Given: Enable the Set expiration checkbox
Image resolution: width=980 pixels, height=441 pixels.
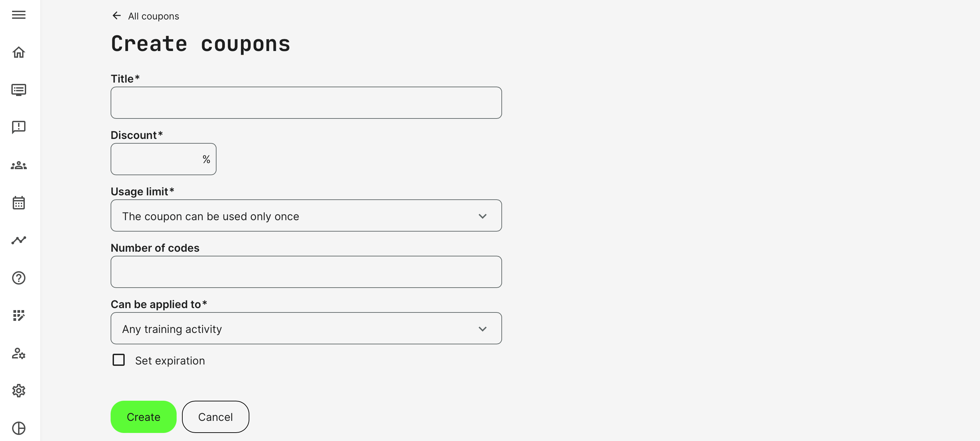Looking at the screenshot, I should click(x=119, y=360).
